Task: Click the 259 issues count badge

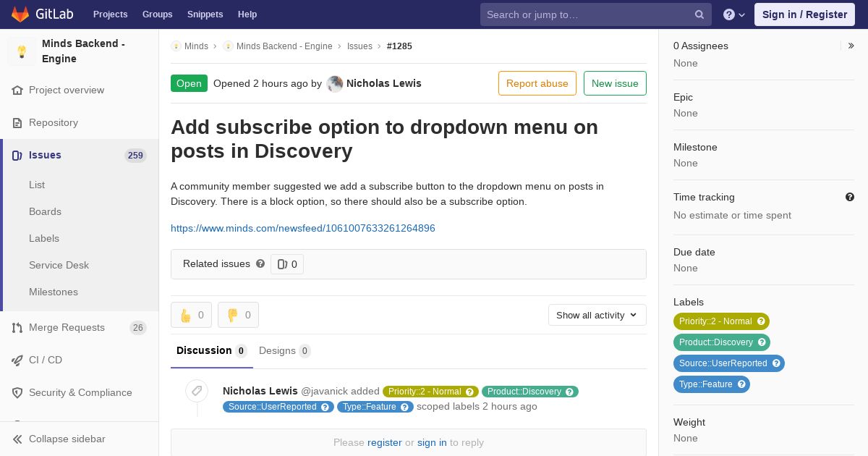Action: (135, 156)
